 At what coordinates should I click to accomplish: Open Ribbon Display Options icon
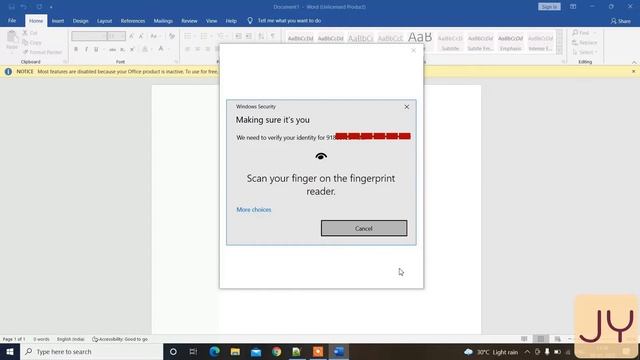(x=573, y=7)
